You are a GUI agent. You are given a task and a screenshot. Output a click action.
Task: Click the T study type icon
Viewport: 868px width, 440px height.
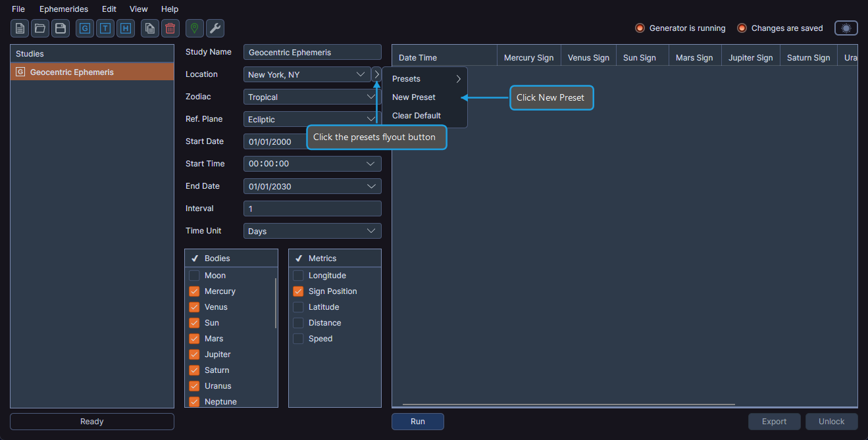pos(105,28)
